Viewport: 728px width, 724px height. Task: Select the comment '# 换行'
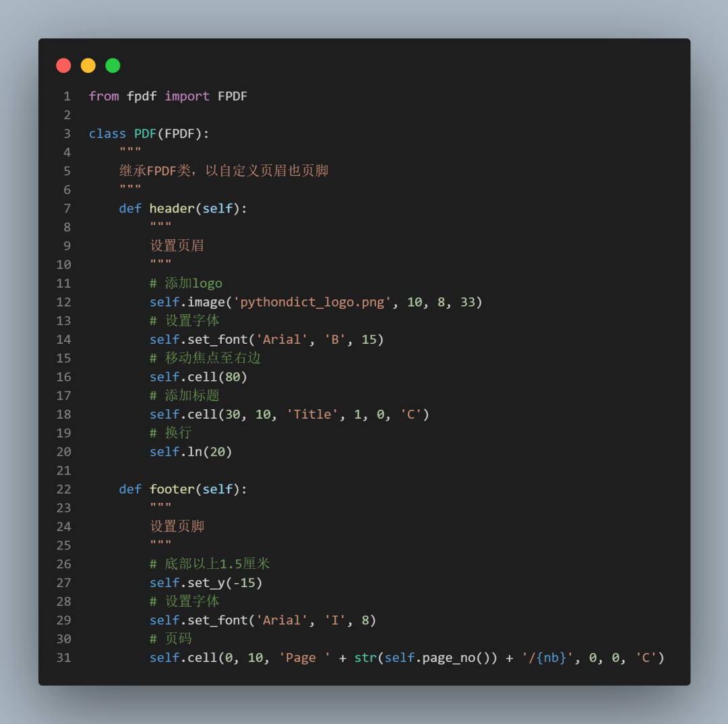point(171,433)
